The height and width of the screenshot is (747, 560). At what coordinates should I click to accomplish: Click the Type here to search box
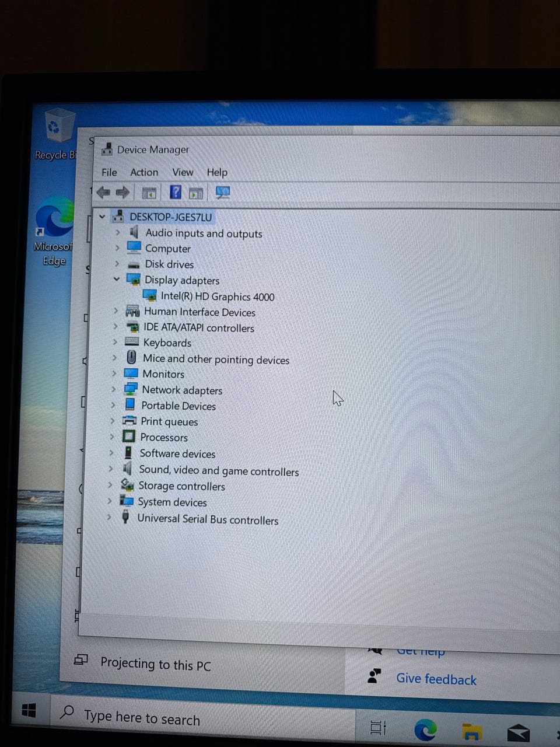[x=201, y=718]
